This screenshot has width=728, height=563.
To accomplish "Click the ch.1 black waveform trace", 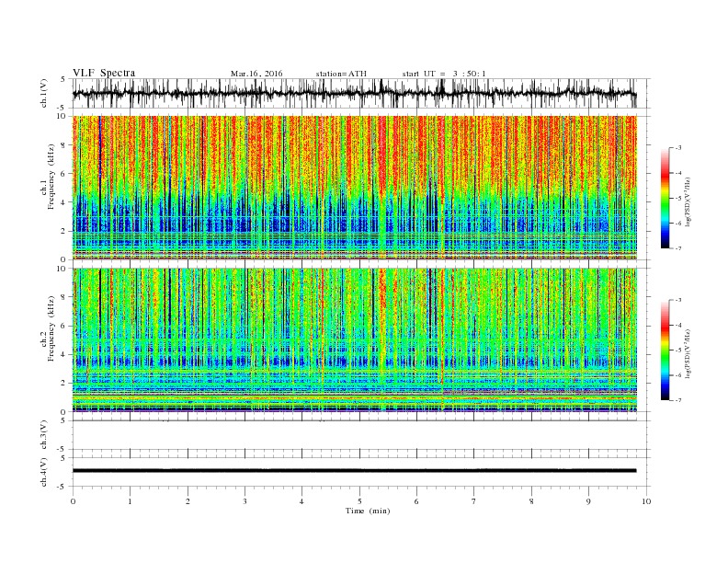I will pyautogui.click(x=354, y=93).
